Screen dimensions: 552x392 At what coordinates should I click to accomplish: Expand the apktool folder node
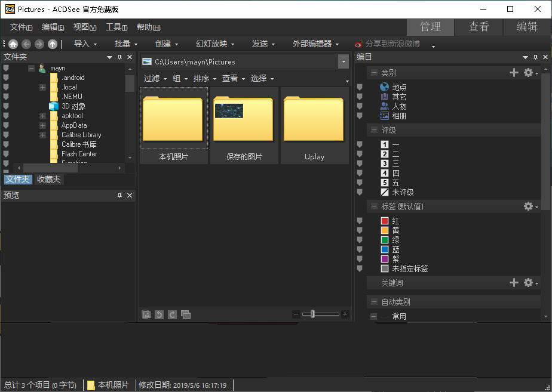[x=42, y=116]
